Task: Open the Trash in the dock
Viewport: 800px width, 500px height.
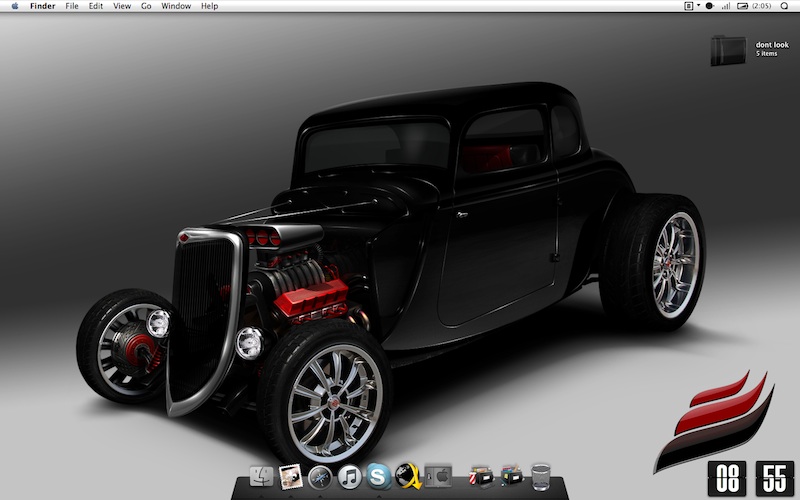Action: (x=541, y=477)
